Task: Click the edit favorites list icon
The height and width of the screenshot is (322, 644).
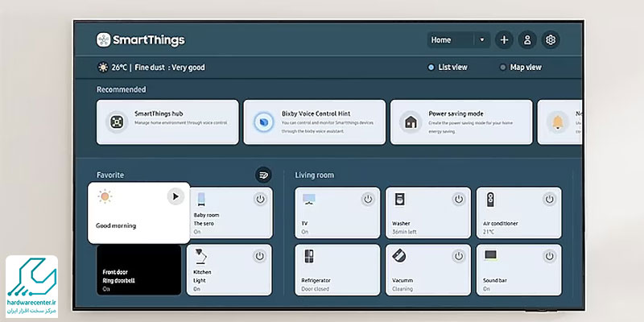Action: click(x=263, y=175)
